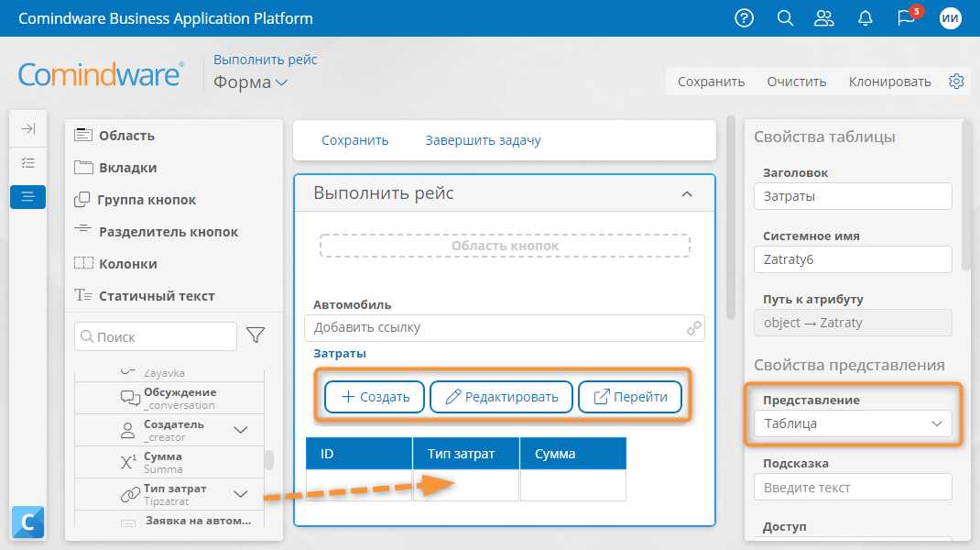Screen dimensions: 980x550
Task: Open conversations icon with red badge
Action: click(908, 16)
